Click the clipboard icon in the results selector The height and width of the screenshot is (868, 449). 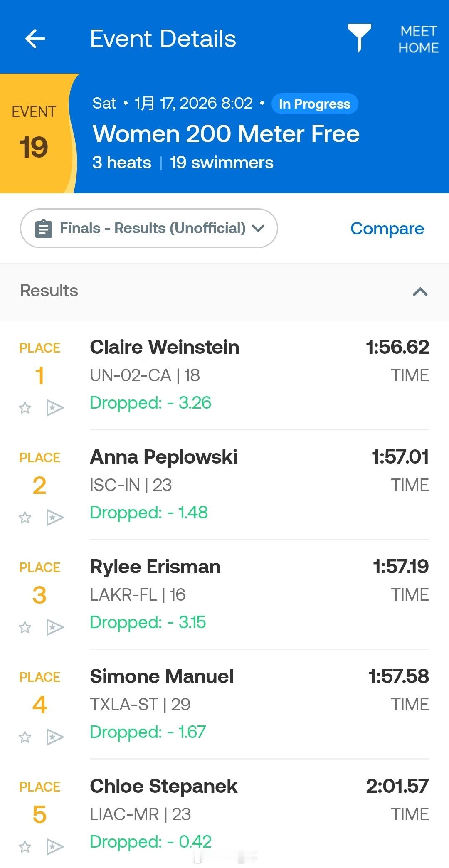click(x=43, y=228)
